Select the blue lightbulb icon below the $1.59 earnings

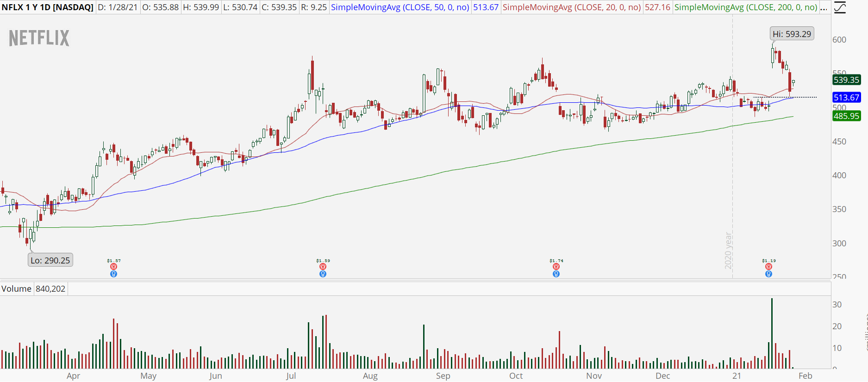(x=323, y=274)
